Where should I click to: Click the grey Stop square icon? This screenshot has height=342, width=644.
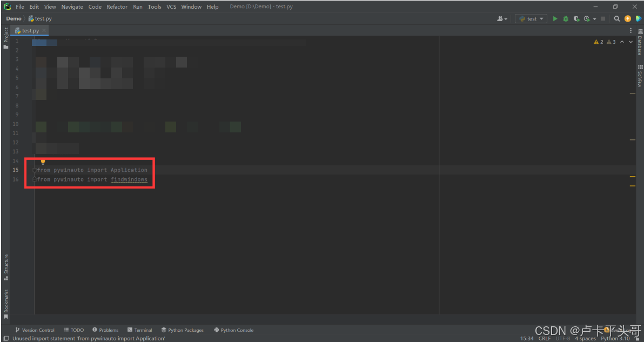click(x=603, y=18)
